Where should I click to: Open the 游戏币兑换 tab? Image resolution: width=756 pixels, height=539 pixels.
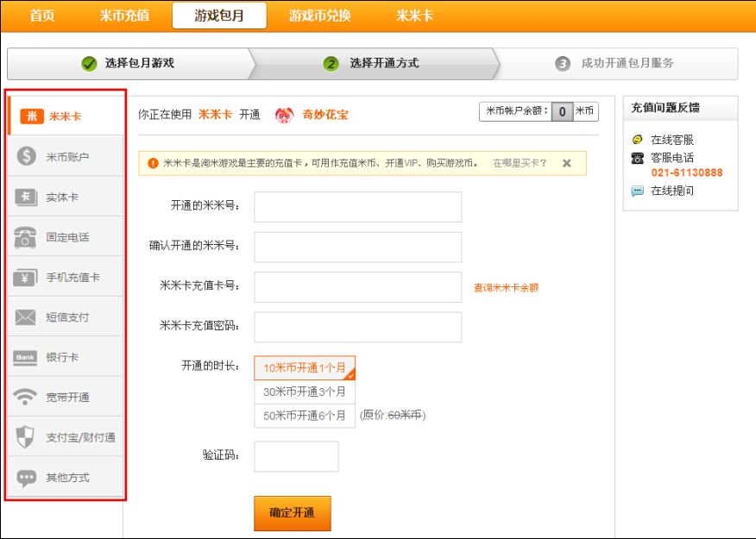319,16
